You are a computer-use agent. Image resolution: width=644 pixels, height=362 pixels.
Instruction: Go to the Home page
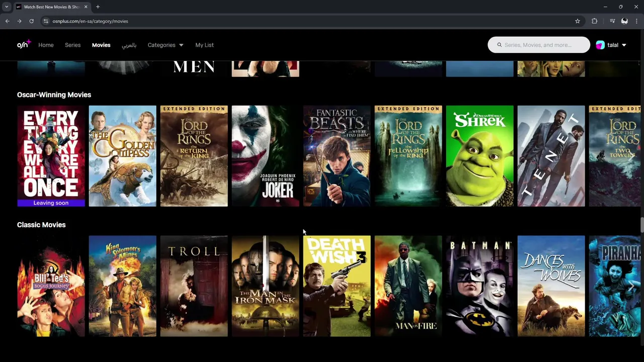[46, 45]
